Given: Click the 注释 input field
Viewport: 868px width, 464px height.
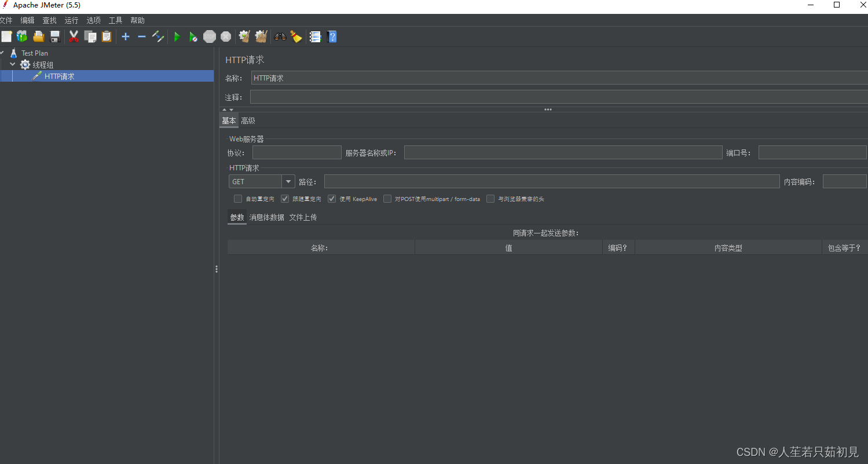Looking at the screenshot, I should (559, 97).
